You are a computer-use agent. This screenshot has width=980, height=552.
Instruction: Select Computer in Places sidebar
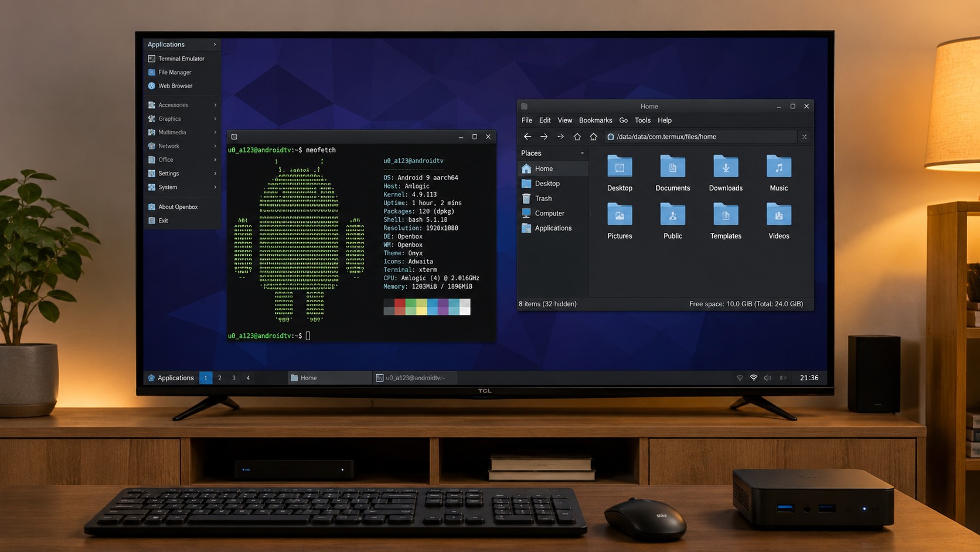[x=553, y=214]
